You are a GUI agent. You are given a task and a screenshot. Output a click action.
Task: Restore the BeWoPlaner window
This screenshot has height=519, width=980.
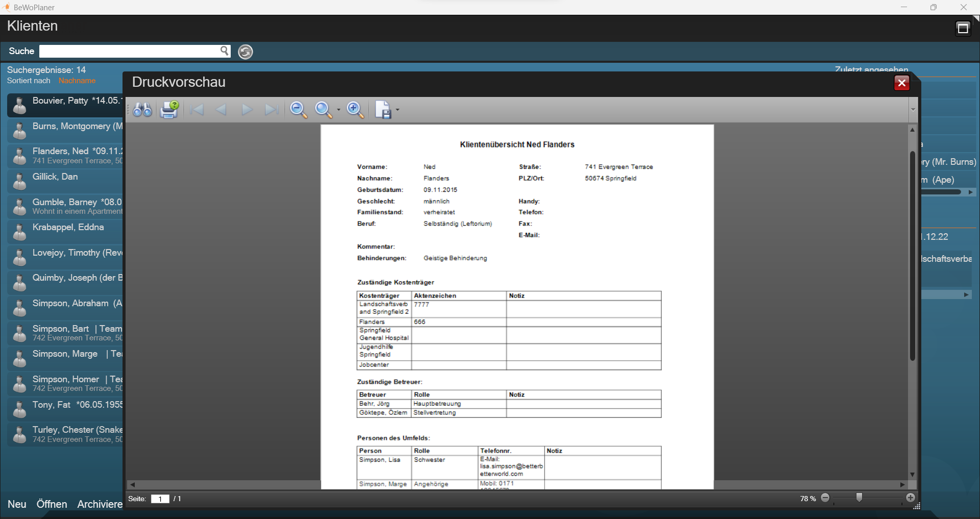934,7
